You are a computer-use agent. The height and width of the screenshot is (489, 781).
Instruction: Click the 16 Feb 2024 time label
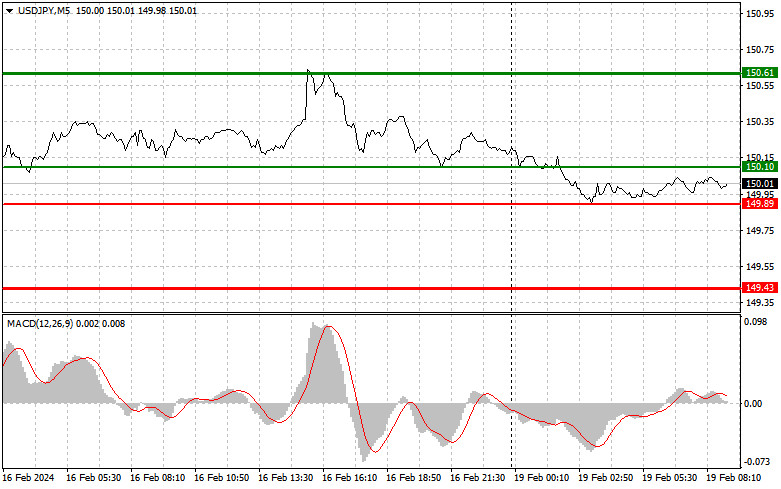(x=28, y=478)
